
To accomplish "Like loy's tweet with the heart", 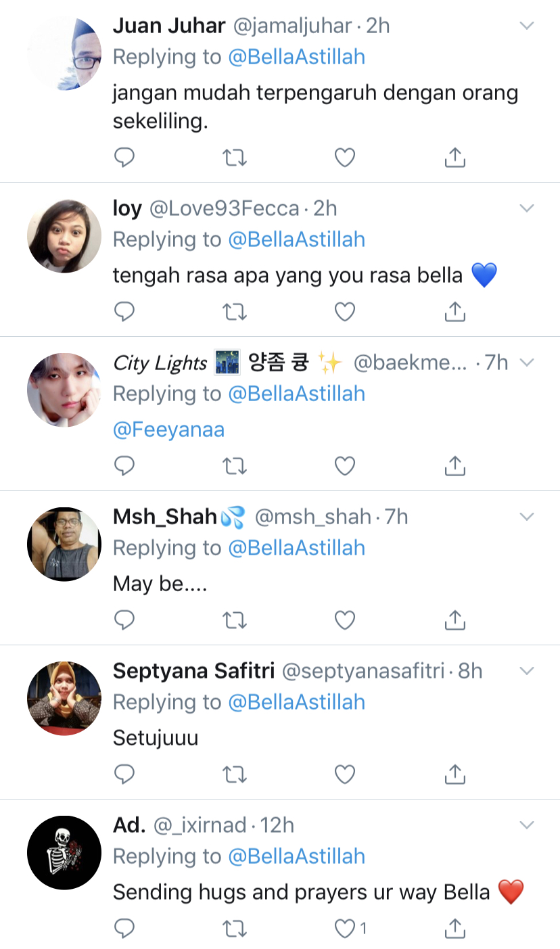I will (x=345, y=312).
